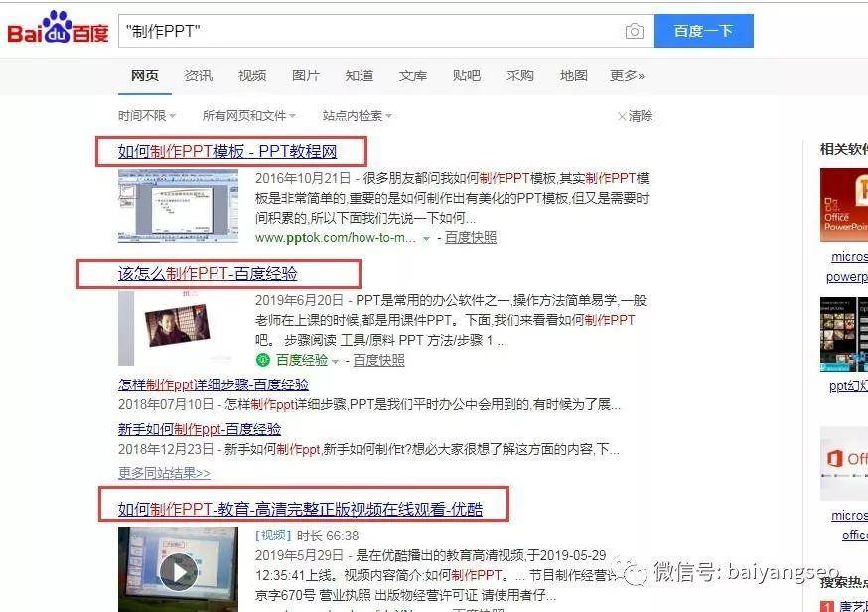
Task: Open the 采购 tab
Action: [x=519, y=76]
